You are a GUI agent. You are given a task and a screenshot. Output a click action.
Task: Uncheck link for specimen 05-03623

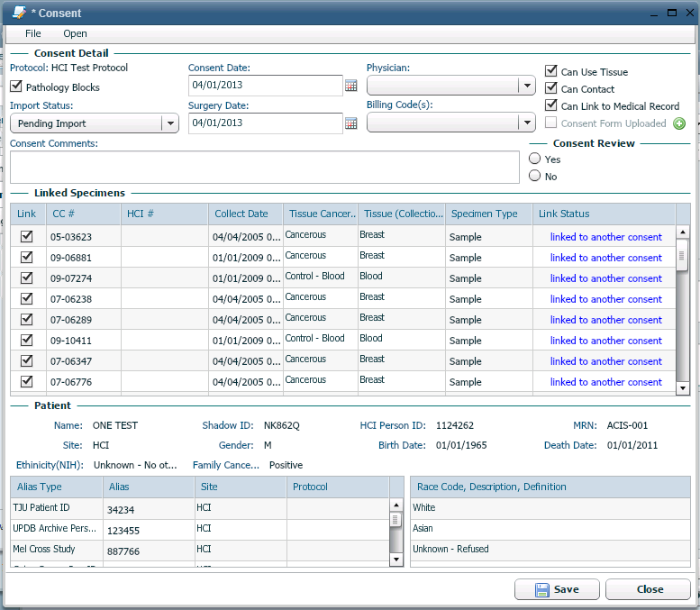pos(27,236)
